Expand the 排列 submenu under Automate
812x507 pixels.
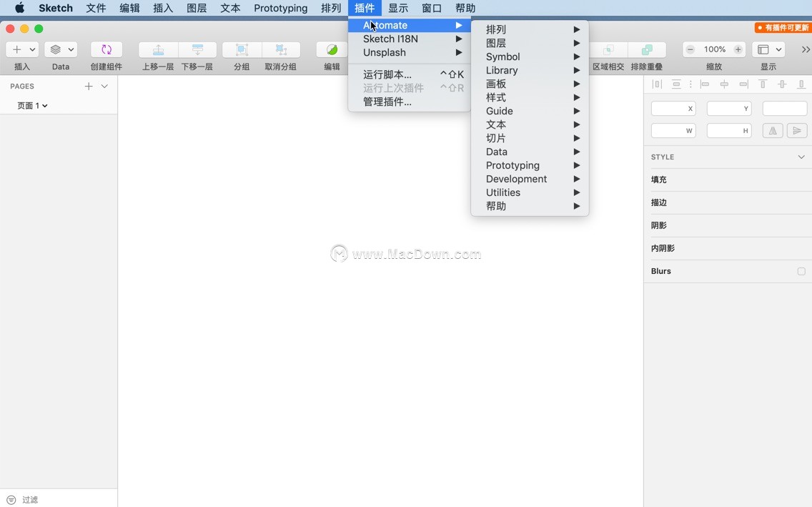[529, 29]
